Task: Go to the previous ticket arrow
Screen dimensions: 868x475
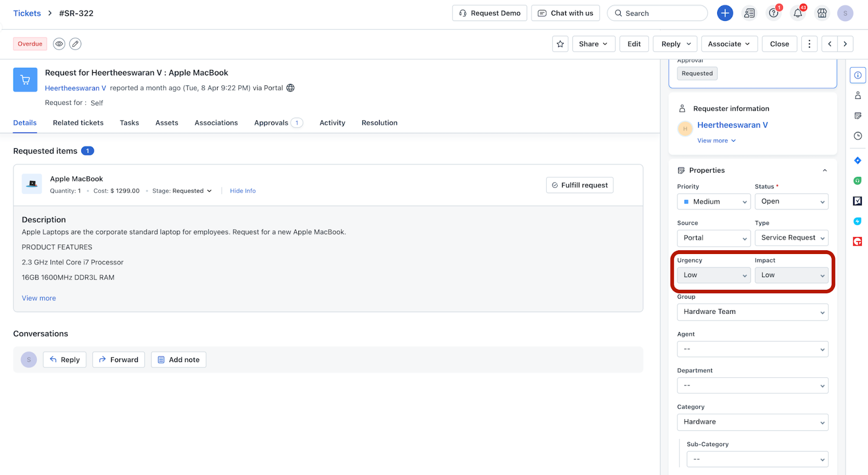Action: 829,44
